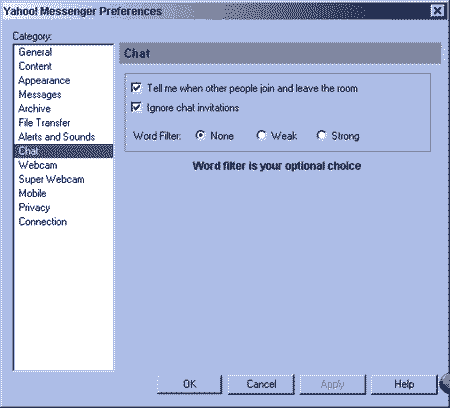This screenshot has width=450, height=408.
Task: Open the General category
Action: pos(35,52)
